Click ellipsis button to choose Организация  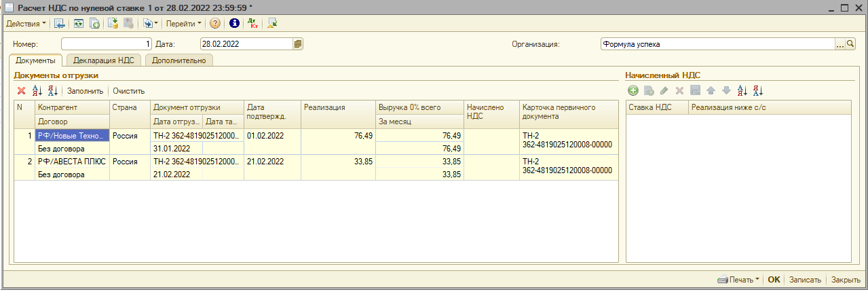[x=839, y=44]
